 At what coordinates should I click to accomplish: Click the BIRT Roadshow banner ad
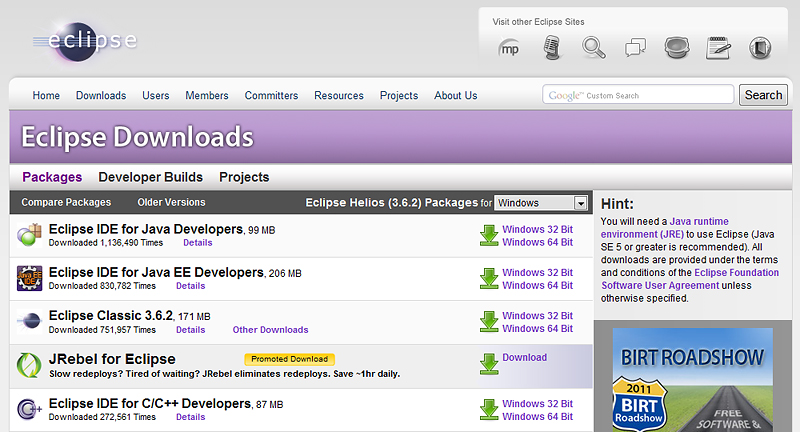[x=692, y=380]
